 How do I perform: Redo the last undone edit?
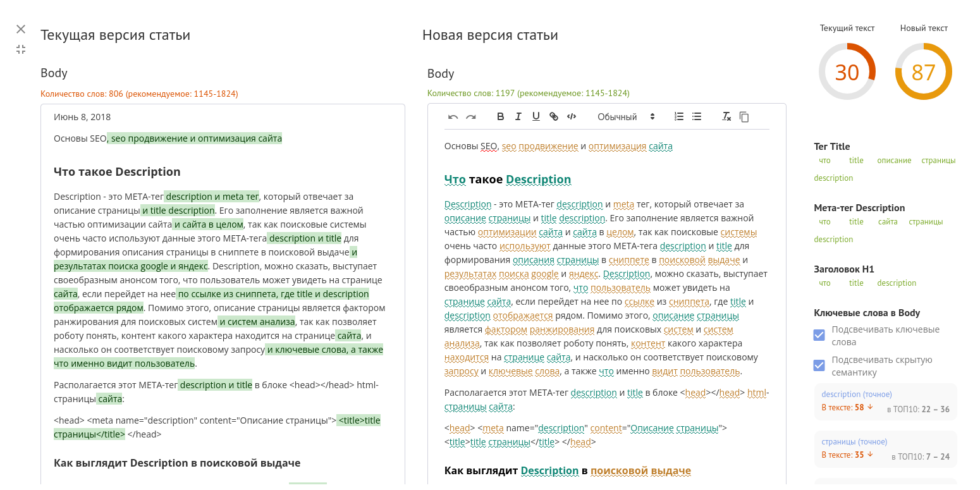coord(470,117)
